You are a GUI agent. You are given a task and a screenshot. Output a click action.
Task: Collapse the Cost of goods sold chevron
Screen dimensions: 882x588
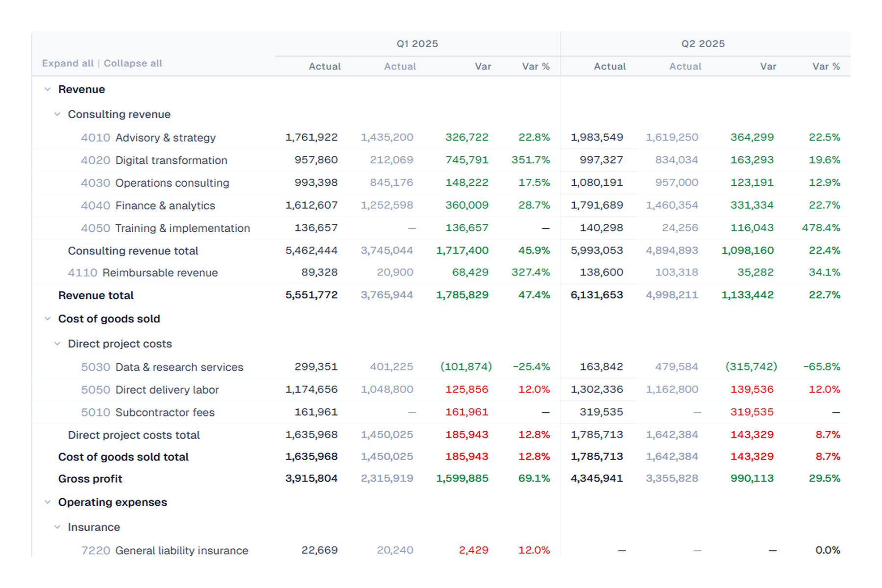(x=48, y=318)
